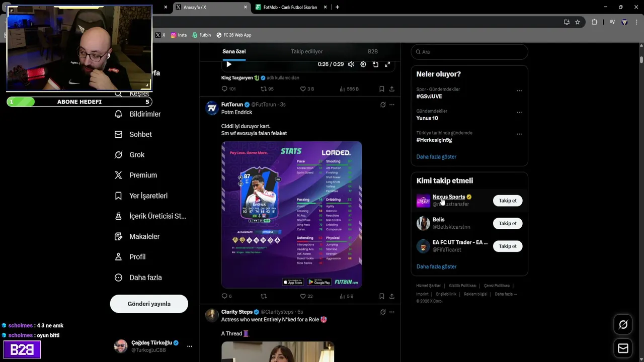This screenshot has height=362, width=644.
Task: Open floating messages envelope button
Action: click(x=623, y=348)
